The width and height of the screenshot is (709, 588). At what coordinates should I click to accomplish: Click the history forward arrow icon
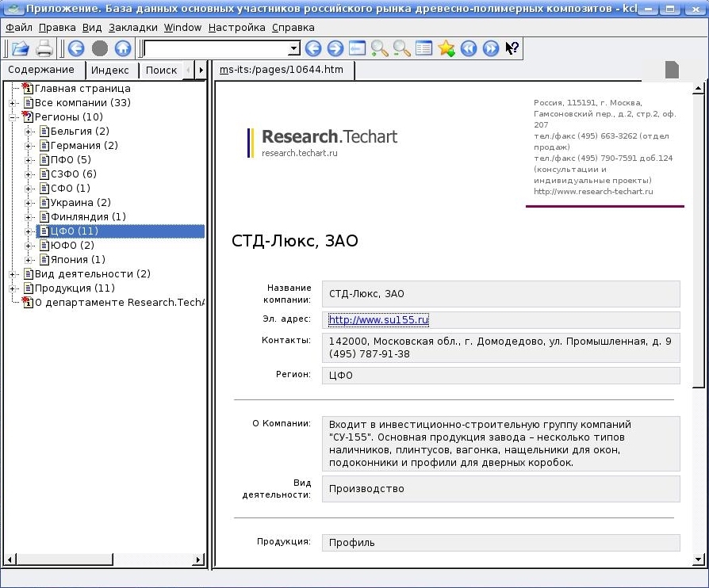pyautogui.click(x=335, y=48)
